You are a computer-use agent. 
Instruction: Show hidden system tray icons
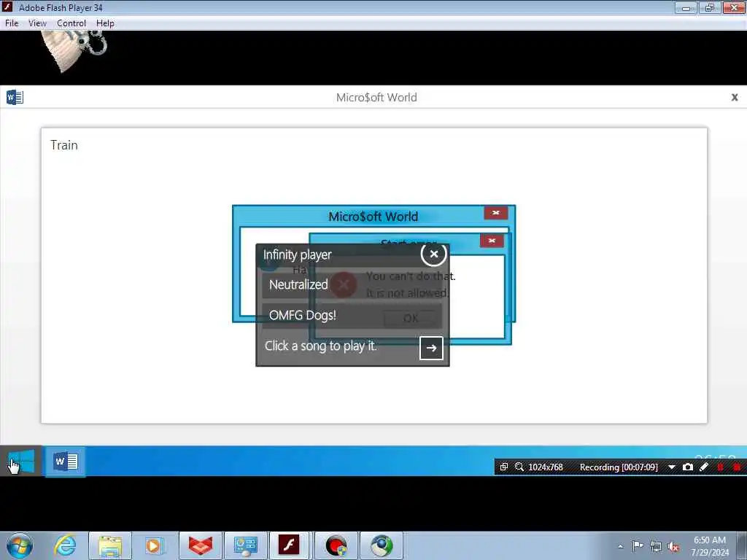point(620,547)
